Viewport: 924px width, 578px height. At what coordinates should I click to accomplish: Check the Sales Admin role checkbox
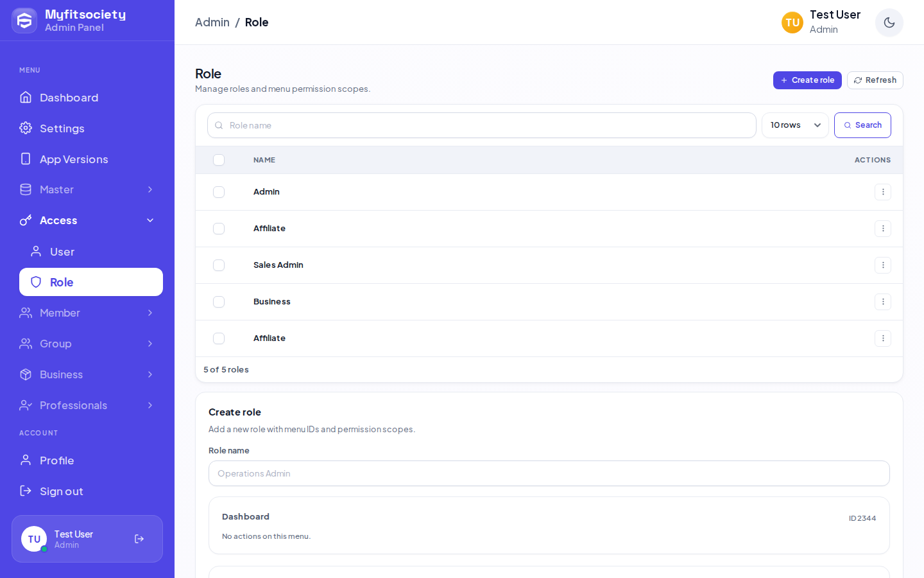219,265
